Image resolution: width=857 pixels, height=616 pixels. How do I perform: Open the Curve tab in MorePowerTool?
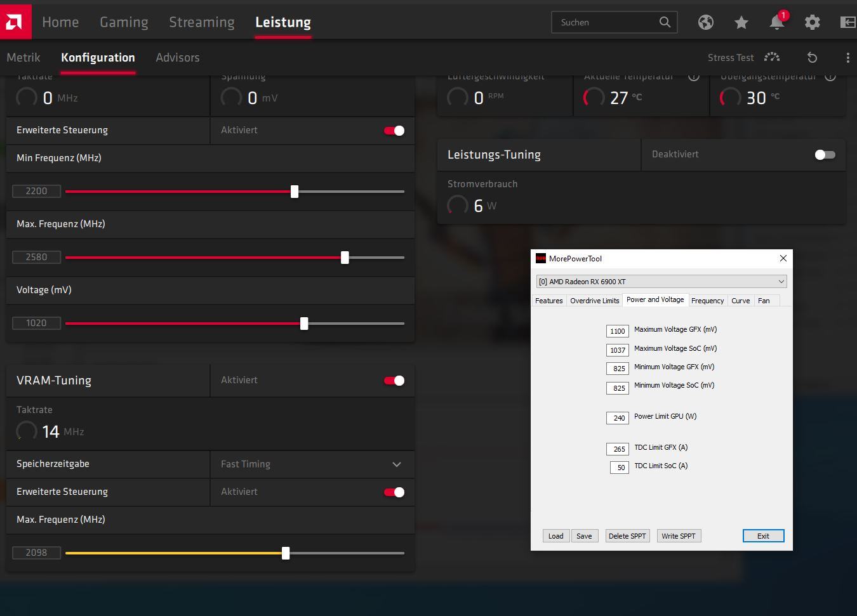click(x=740, y=301)
